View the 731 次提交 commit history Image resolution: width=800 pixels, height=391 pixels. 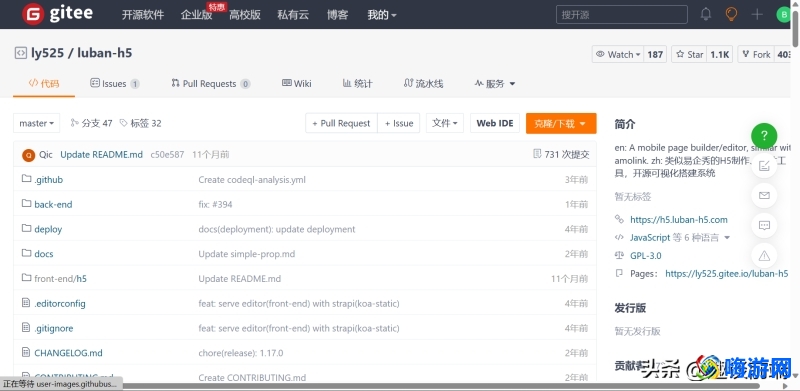(561, 154)
